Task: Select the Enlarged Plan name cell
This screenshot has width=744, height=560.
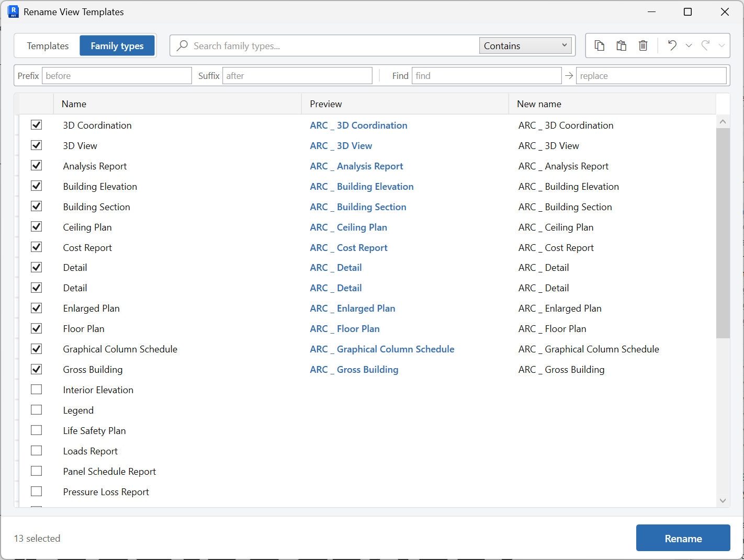Action: (x=91, y=308)
